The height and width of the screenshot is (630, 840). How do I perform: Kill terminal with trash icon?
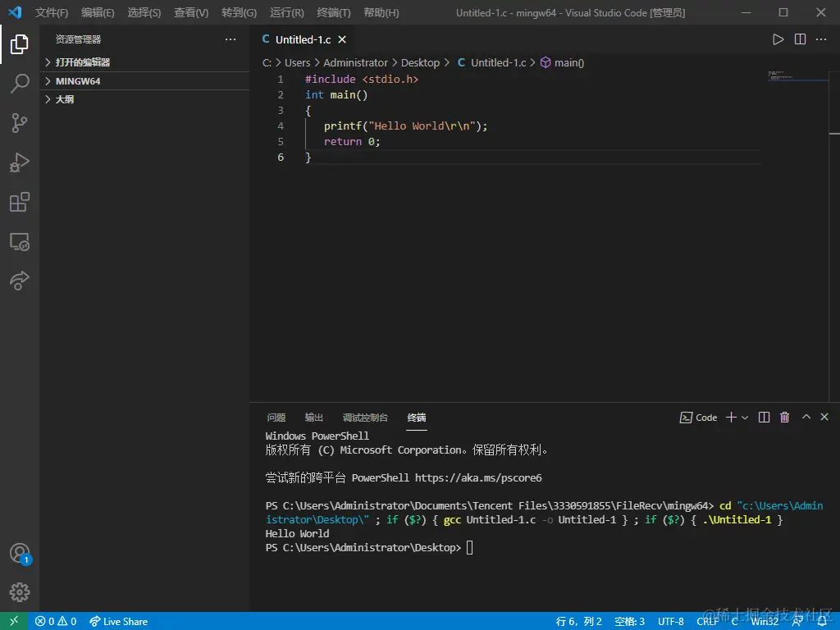click(x=784, y=418)
